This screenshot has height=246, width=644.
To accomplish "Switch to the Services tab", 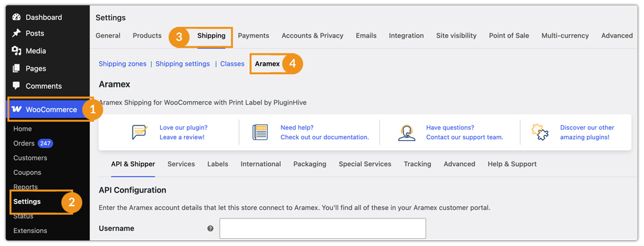I will click(x=181, y=164).
